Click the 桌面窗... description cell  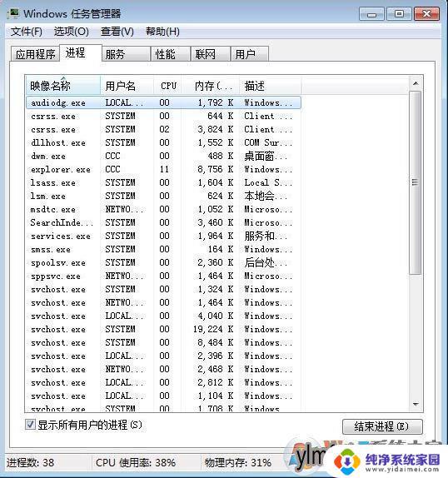tap(266, 156)
